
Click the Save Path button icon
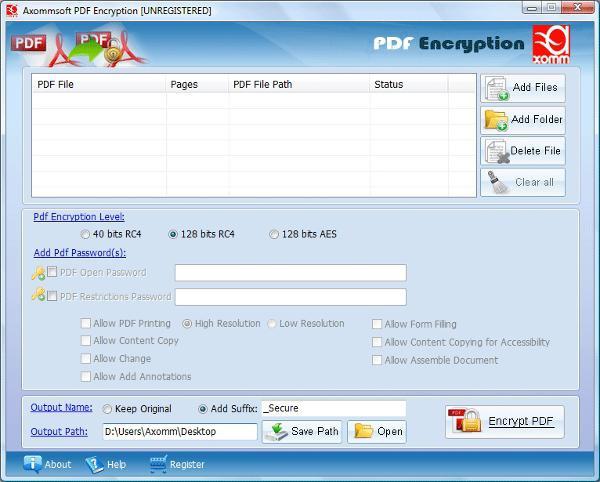277,432
